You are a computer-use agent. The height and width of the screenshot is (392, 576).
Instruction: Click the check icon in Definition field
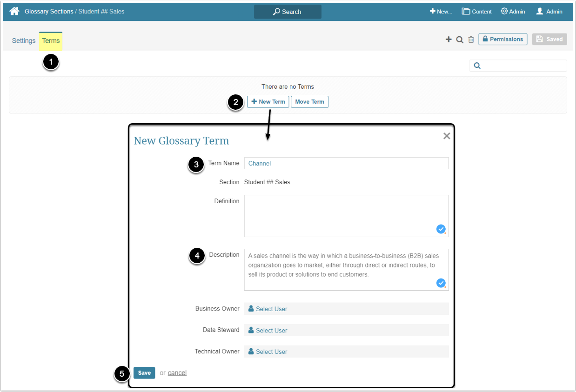(x=441, y=229)
